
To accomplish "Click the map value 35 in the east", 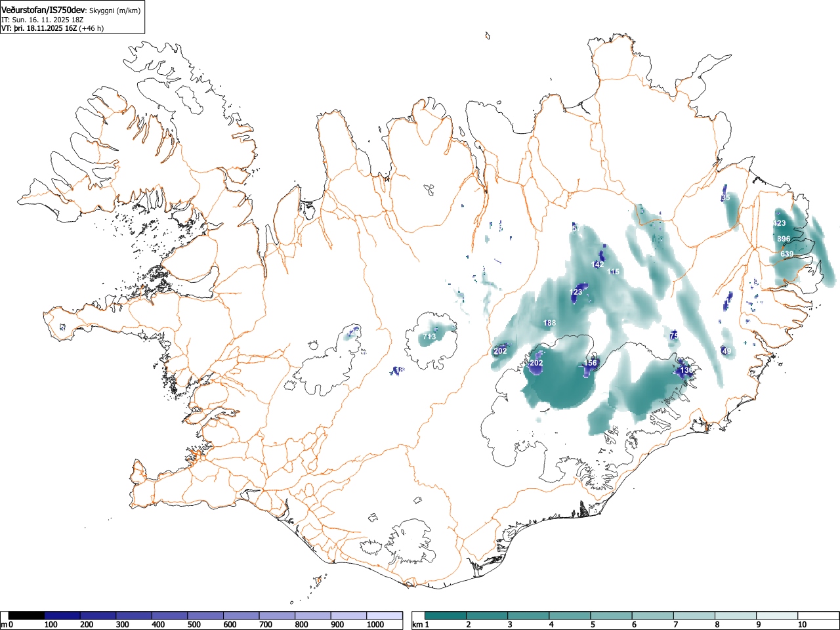I will [725, 198].
